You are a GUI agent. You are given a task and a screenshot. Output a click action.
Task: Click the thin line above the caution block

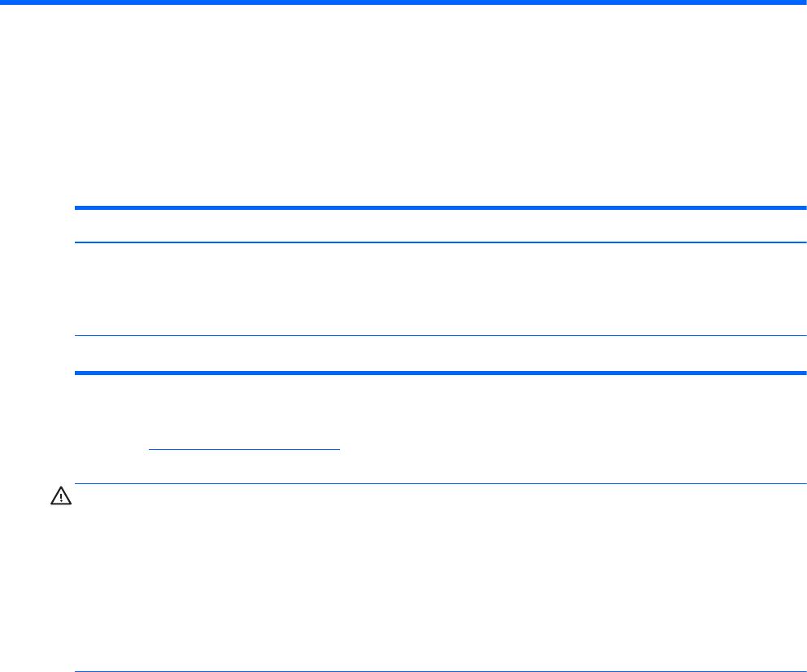pyautogui.click(x=439, y=484)
